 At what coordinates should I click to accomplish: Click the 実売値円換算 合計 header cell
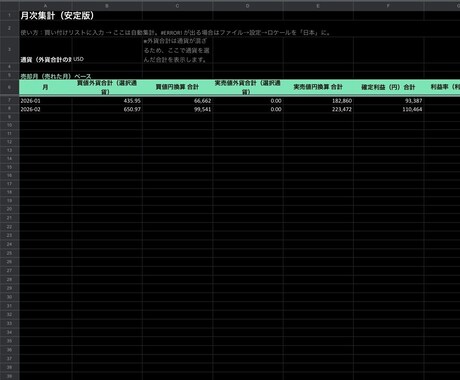pos(318,87)
